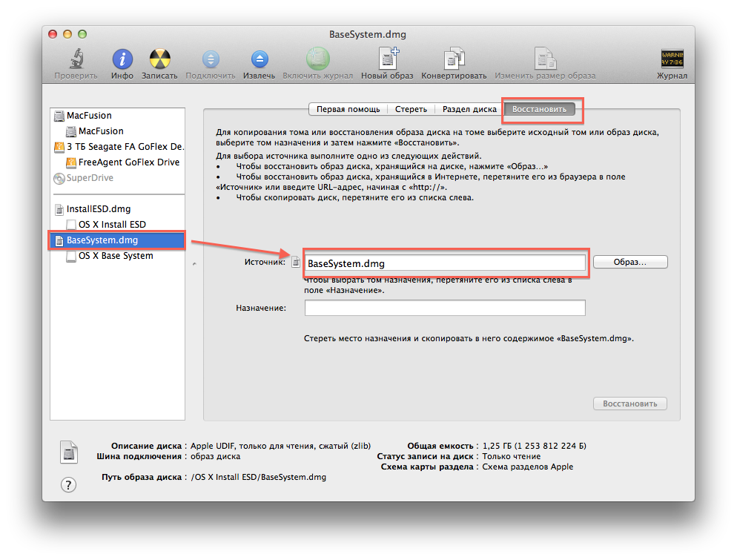The height and width of the screenshot is (560, 737).
Task: Click the Восстановить button at bottom right
Action: pyautogui.click(x=629, y=403)
